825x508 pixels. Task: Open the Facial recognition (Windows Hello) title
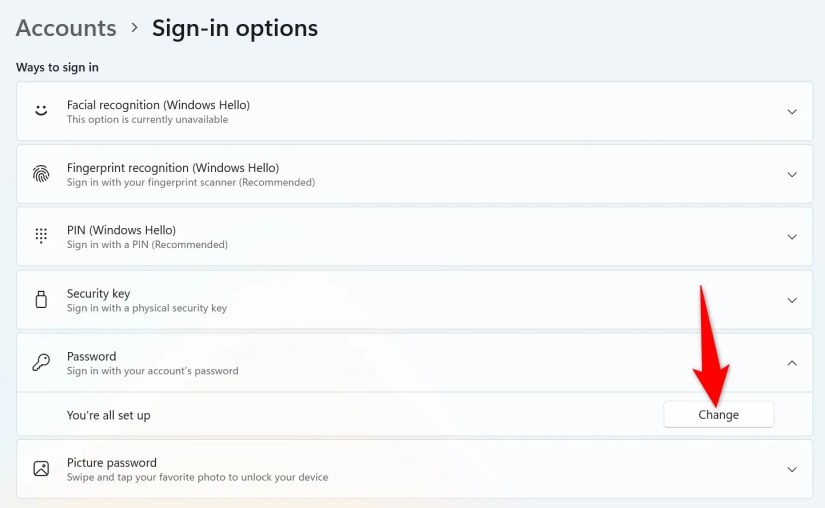coord(158,105)
